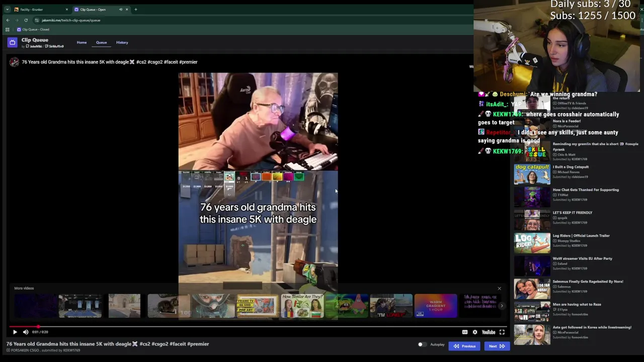This screenshot has width=644, height=362.
Task: Open the JakeMiki GitHub link
Action: (x=35, y=46)
